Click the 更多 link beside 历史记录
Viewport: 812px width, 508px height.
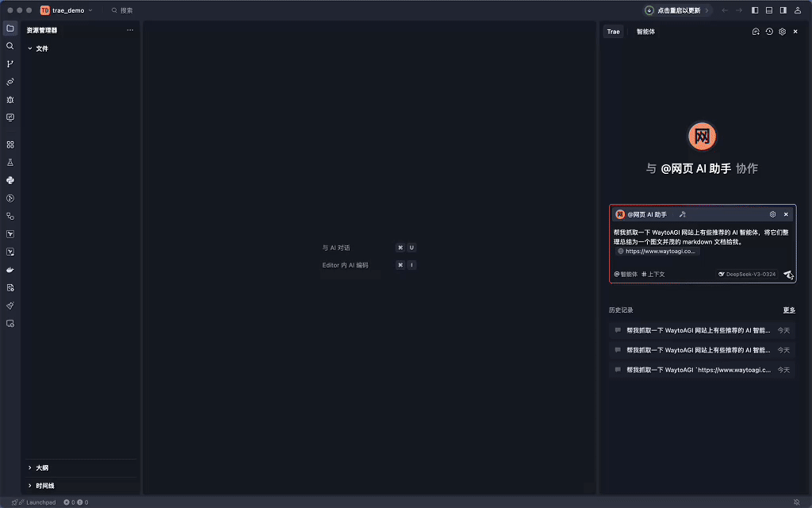789,310
